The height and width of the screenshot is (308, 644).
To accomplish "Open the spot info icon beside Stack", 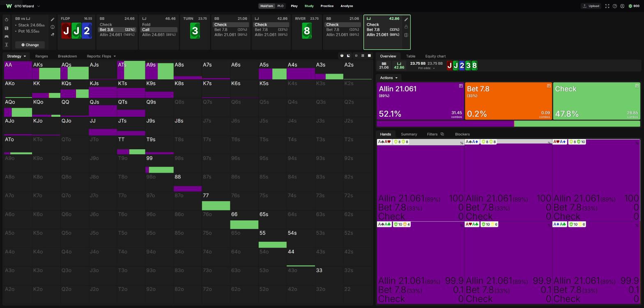I will pyautogui.click(x=53, y=27).
